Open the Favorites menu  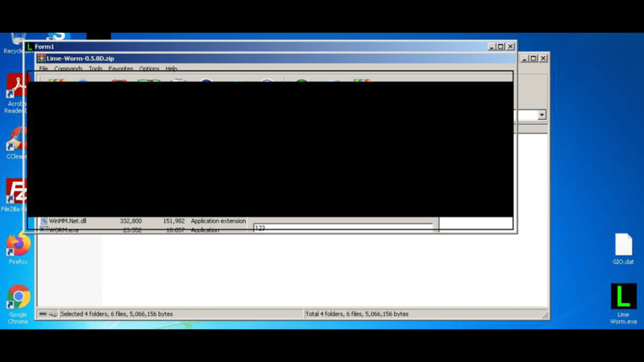121,69
